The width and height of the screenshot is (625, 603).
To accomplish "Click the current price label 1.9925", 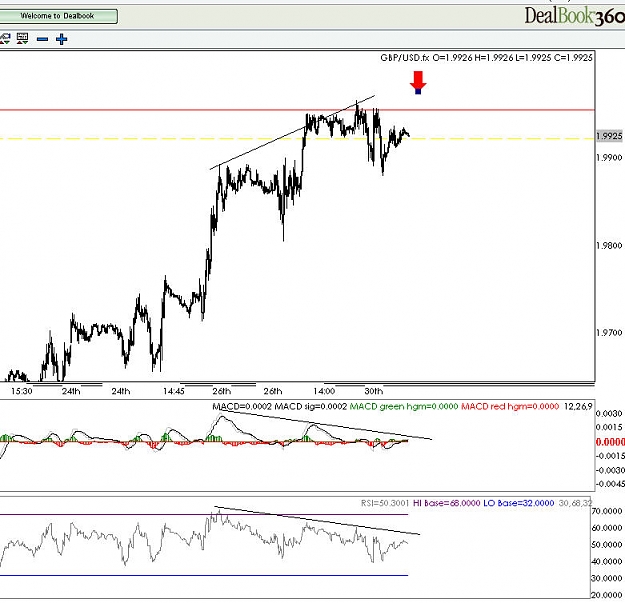I will (609, 136).
